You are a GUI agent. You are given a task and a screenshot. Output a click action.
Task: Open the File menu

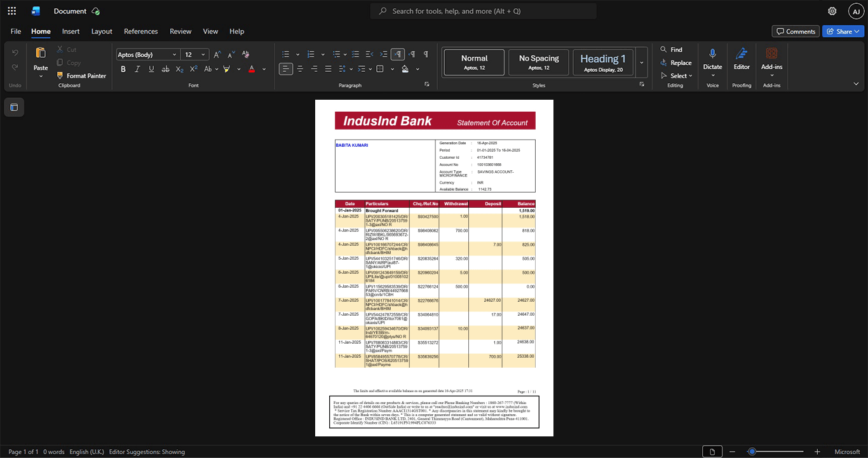(16, 31)
